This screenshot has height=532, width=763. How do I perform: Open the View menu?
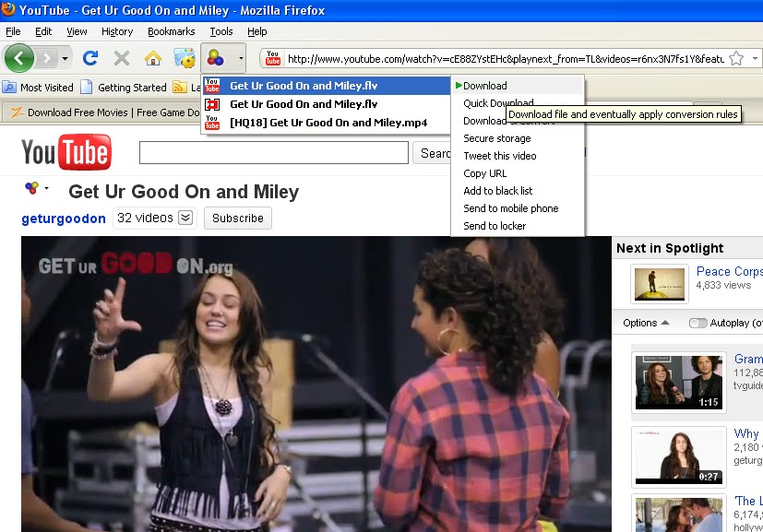coord(77,31)
